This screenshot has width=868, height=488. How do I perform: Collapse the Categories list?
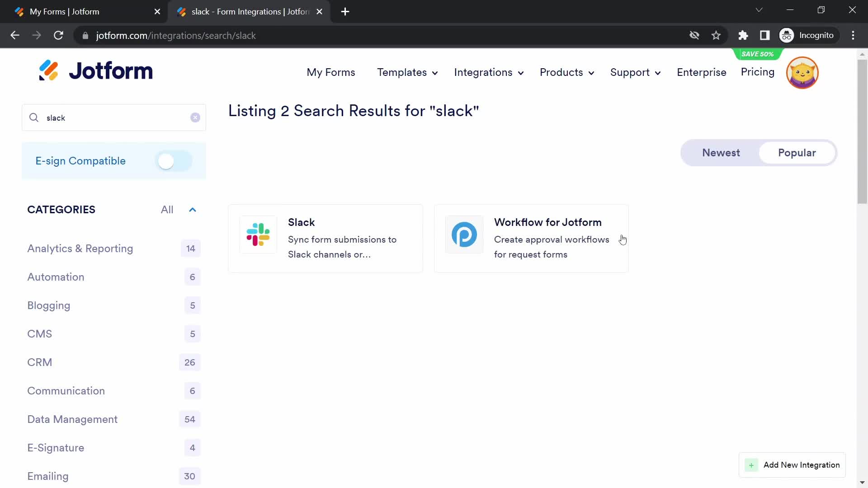coord(193,210)
